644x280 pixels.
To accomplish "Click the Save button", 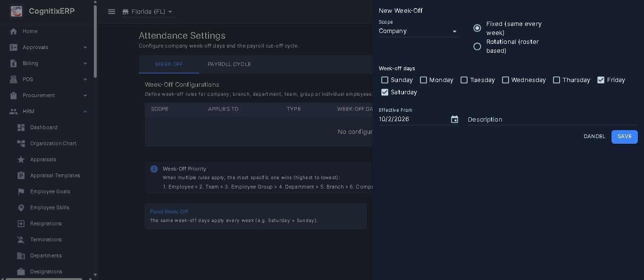I will click(624, 137).
